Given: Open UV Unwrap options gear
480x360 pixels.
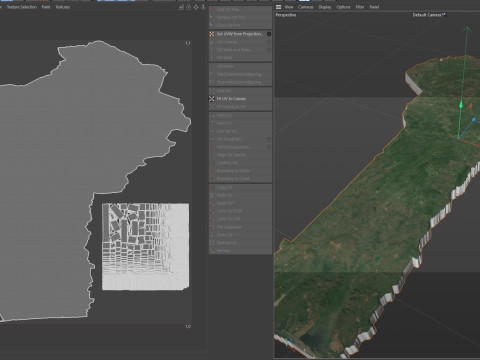Looking at the screenshot, I should point(269,42).
